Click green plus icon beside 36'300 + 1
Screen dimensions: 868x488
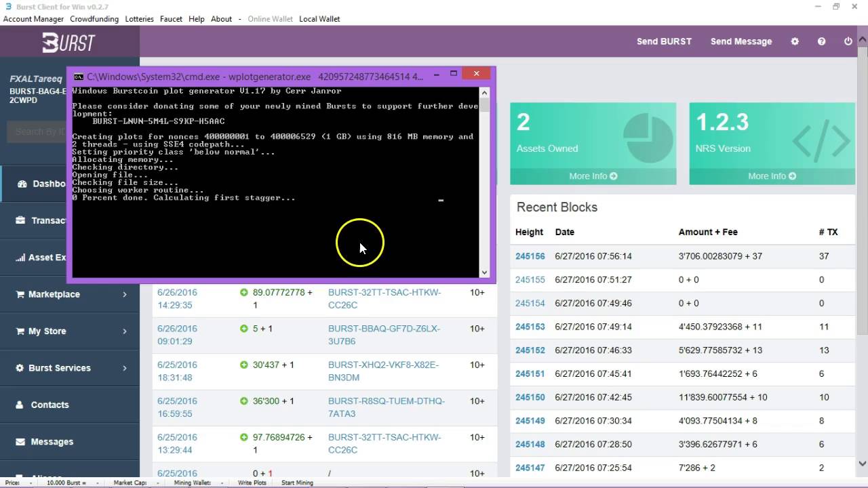click(244, 401)
